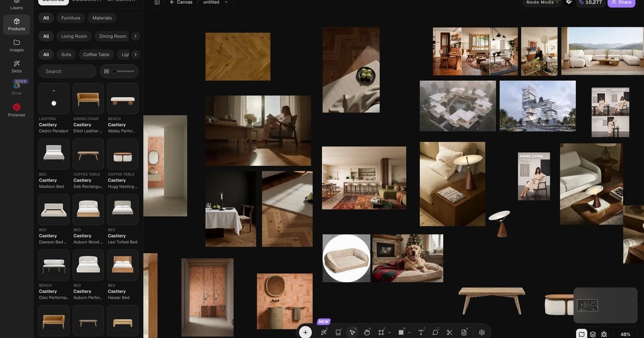Click the white plus add button
Screen dimensions: 644x338
tap(305, 332)
